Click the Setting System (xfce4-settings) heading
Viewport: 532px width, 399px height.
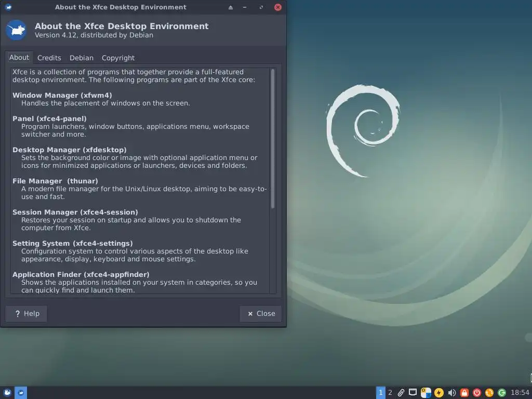tap(73, 243)
